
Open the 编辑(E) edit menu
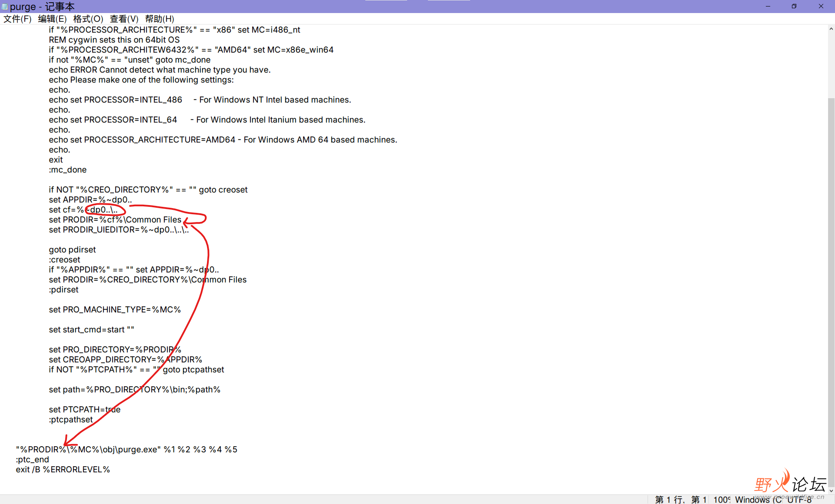tap(52, 19)
